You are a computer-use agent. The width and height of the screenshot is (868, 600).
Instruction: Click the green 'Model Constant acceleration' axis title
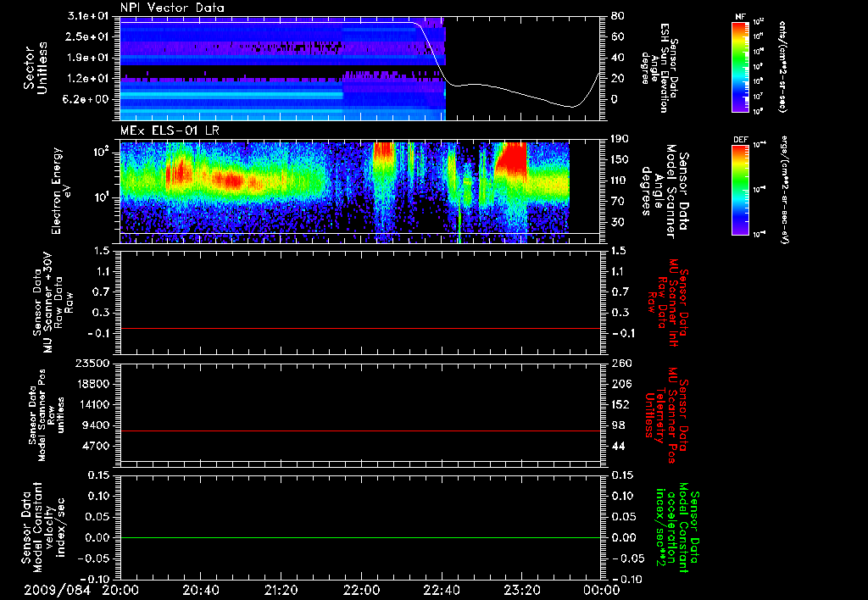677,529
